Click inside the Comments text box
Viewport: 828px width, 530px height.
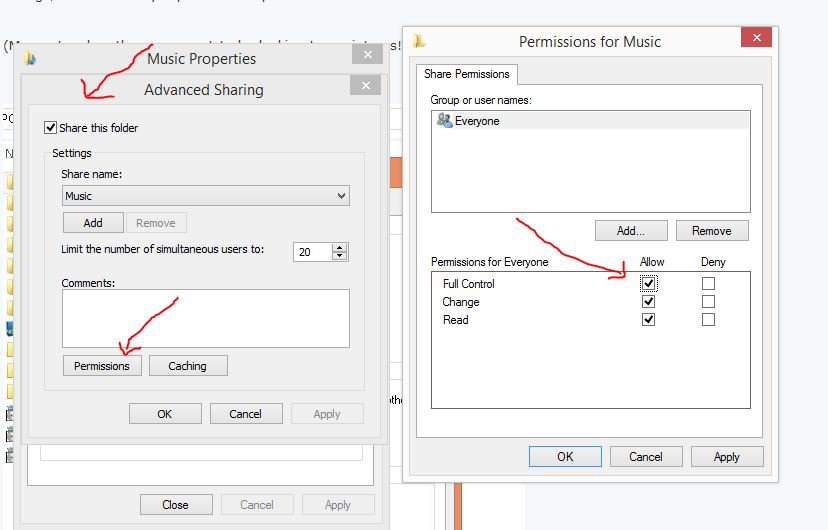click(x=205, y=318)
